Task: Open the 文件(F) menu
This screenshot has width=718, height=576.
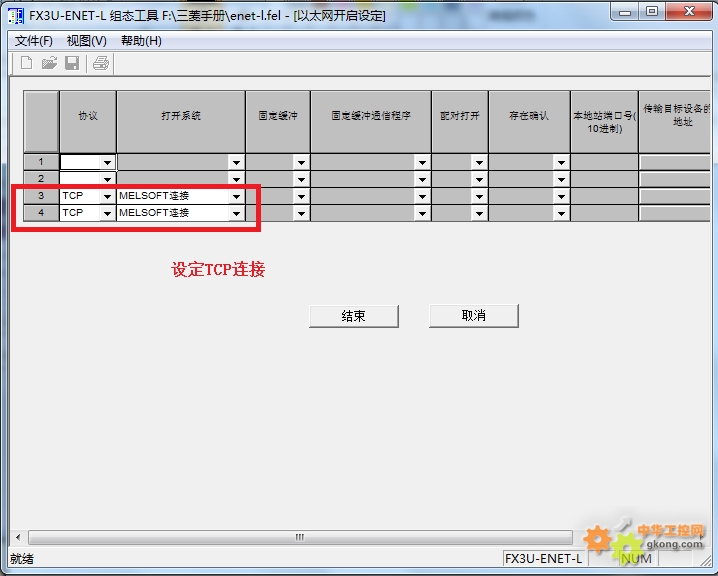Action: (33, 41)
